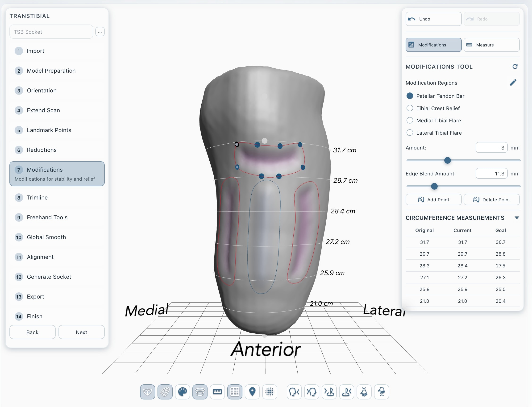Go to step 6 Reductions
532x407 pixels.
57,150
